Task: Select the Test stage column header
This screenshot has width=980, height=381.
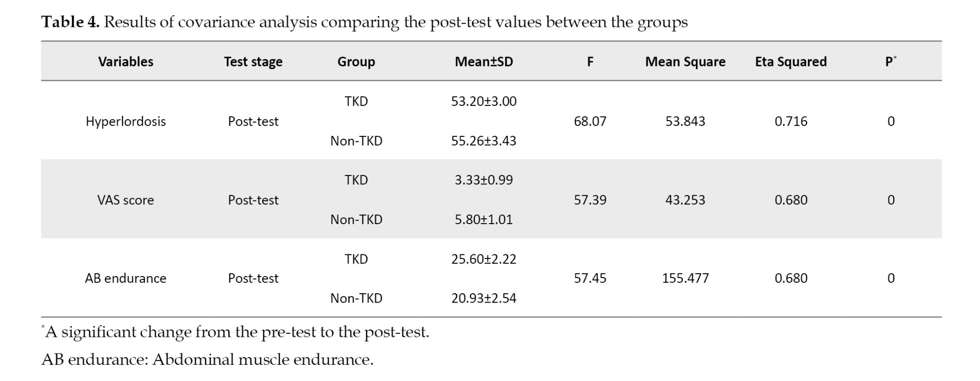Action: click(x=253, y=62)
